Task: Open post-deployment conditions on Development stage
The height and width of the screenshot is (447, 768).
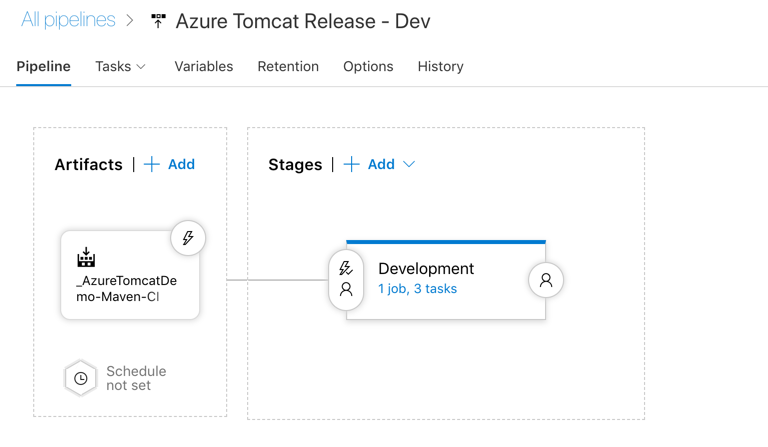Action: [x=546, y=280]
